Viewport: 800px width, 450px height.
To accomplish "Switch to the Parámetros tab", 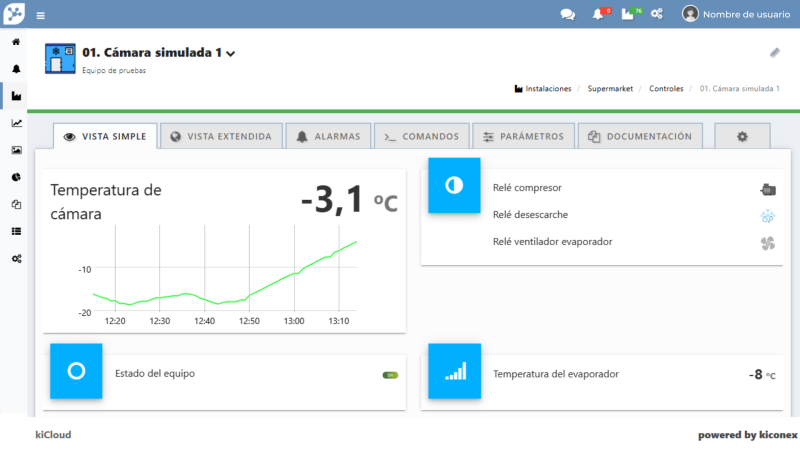I will [x=524, y=136].
